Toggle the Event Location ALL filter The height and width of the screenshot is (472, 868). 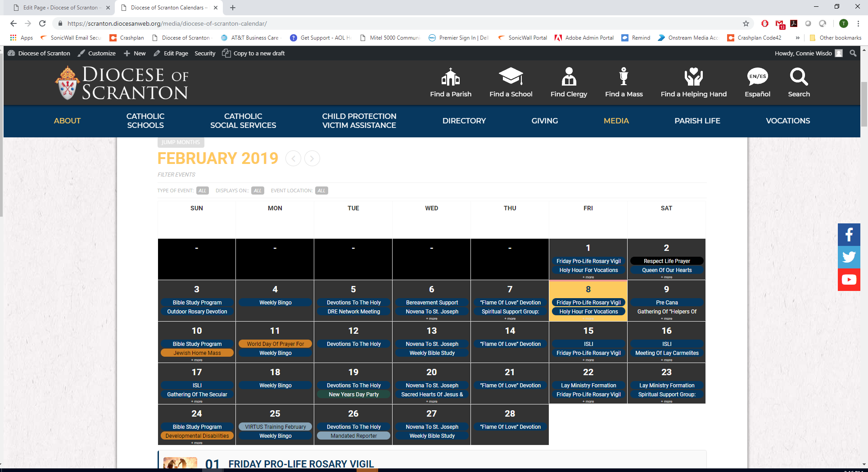coord(321,191)
